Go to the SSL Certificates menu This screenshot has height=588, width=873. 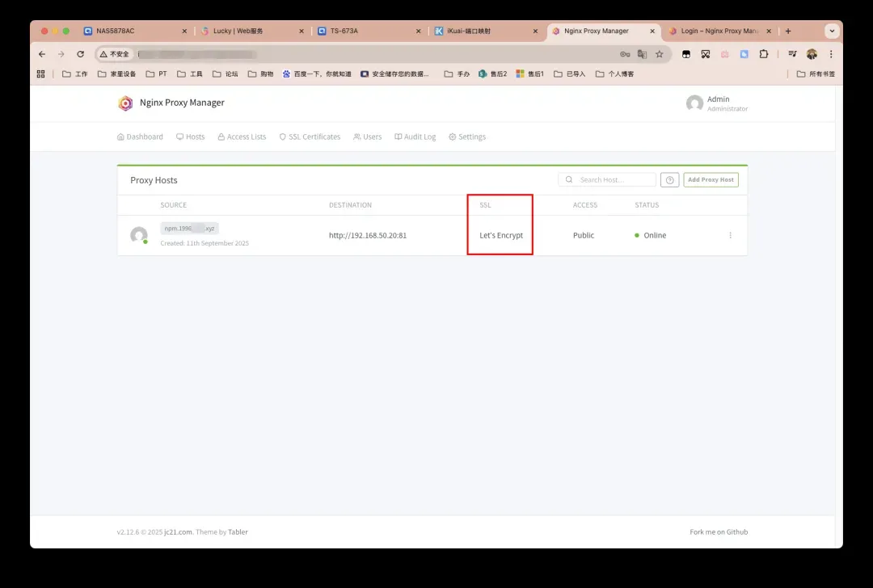(310, 137)
